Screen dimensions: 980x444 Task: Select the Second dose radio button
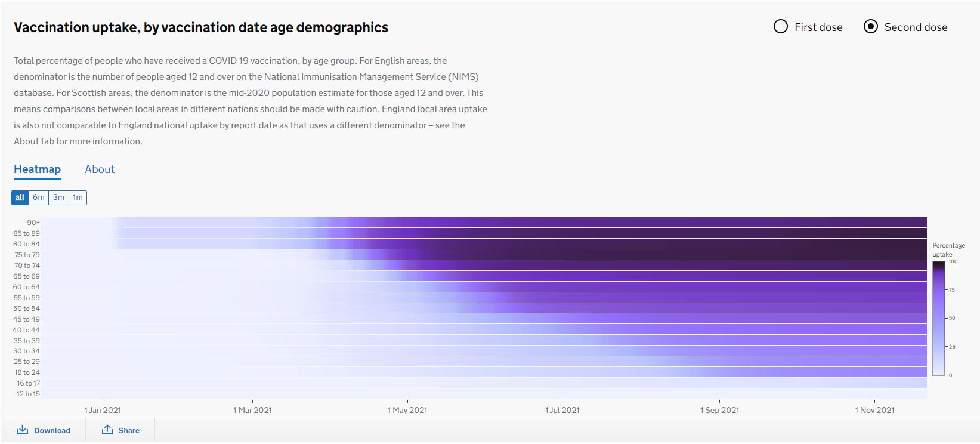click(x=871, y=27)
